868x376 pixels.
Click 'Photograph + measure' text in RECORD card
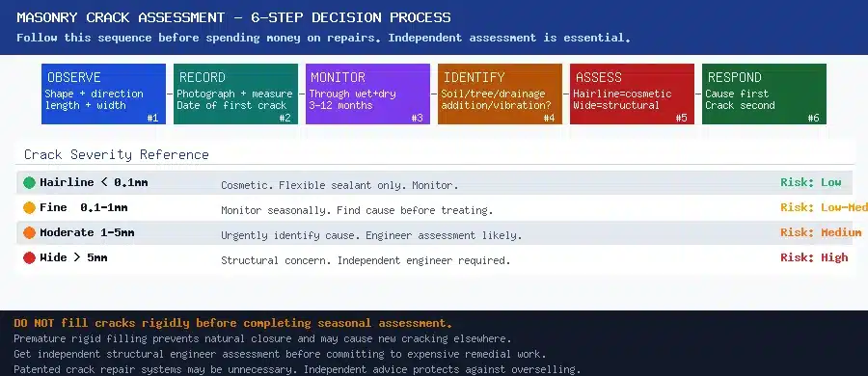pos(234,94)
